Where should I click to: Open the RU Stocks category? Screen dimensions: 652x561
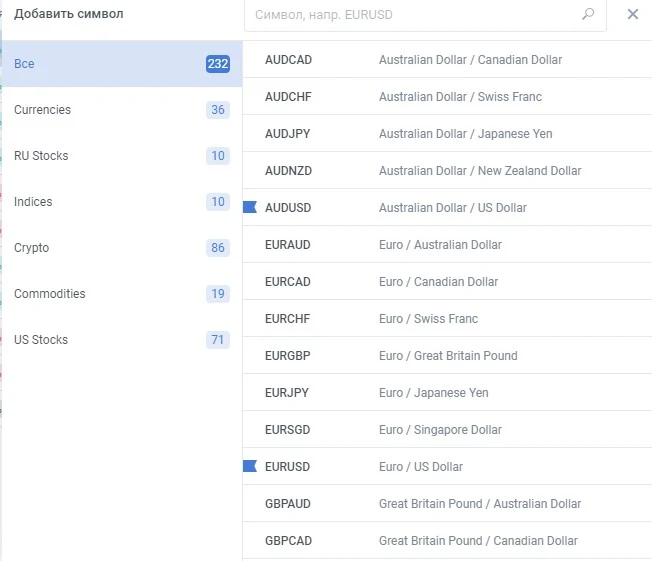coord(122,156)
